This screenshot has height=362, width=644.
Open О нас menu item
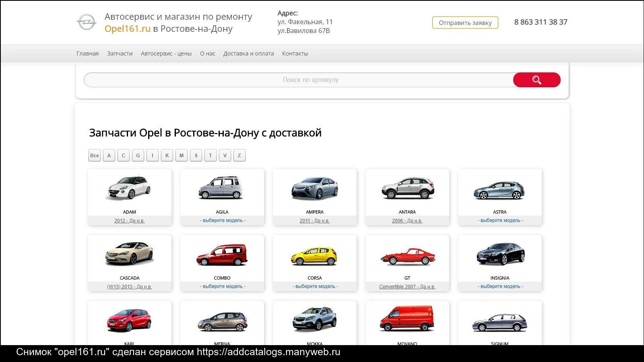[x=208, y=53]
